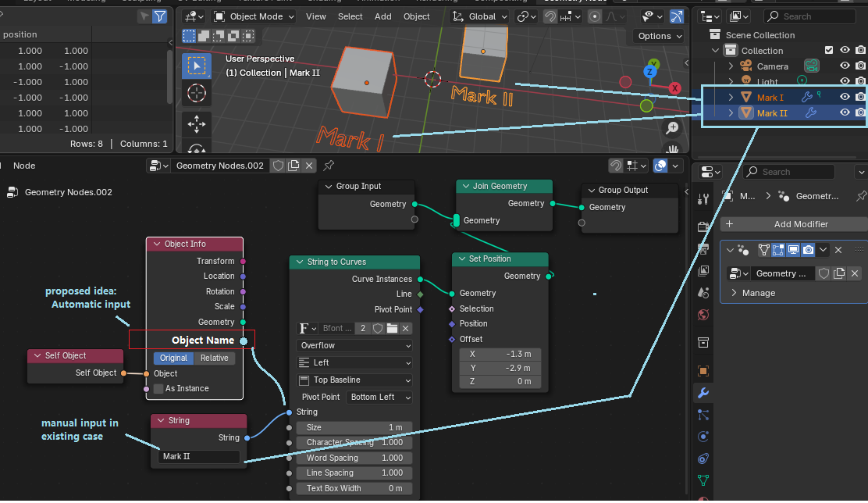Toggle proportional editing in the 3D viewport header

[x=595, y=16]
